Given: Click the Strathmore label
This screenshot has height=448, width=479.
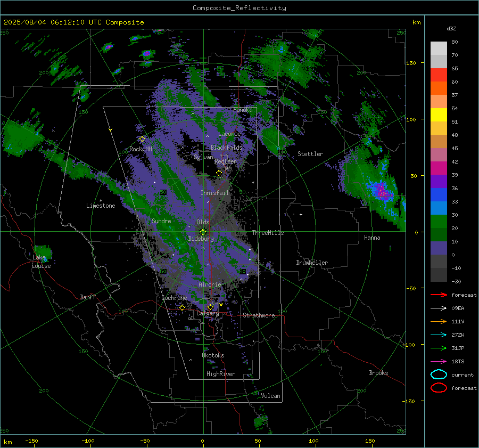Looking at the screenshot, I should [x=259, y=315].
